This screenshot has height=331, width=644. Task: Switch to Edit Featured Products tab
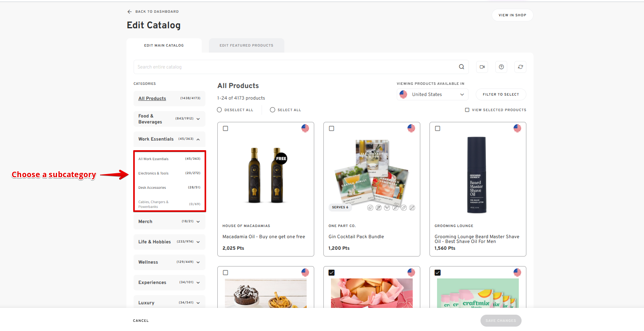[246, 45]
